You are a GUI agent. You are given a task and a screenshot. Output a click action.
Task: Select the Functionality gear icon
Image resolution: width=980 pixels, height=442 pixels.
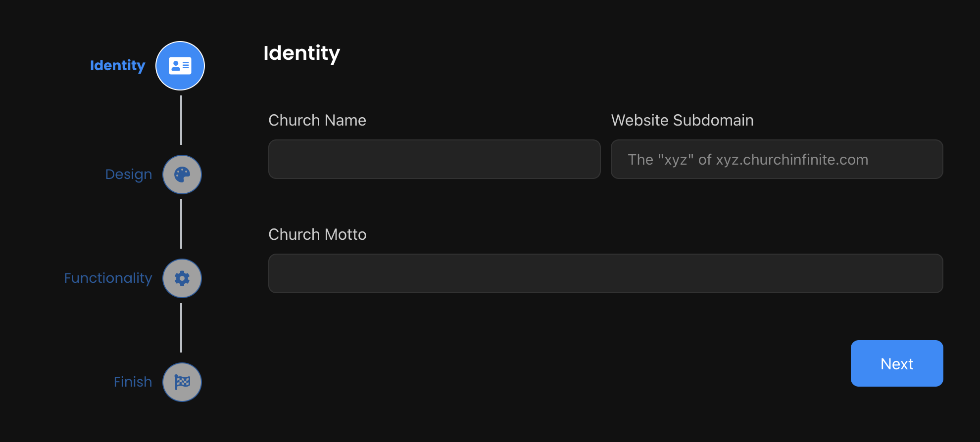(182, 278)
